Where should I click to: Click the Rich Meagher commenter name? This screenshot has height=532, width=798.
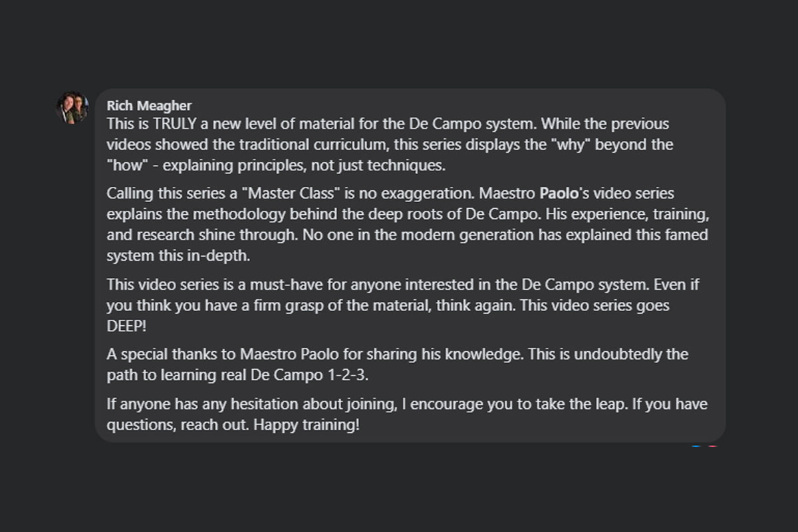pyautogui.click(x=149, y=106)
